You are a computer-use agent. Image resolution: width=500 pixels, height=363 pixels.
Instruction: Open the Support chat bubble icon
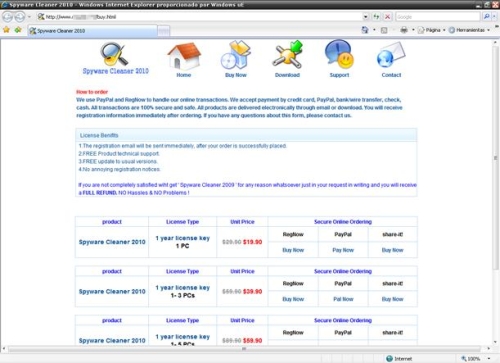(x=339, y=54)
